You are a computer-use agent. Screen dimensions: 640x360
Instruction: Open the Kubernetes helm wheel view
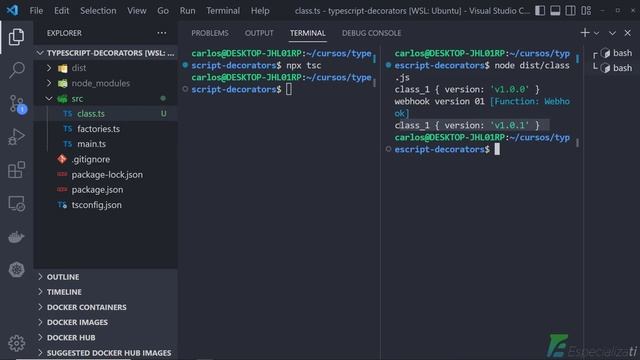click(16, 269)
